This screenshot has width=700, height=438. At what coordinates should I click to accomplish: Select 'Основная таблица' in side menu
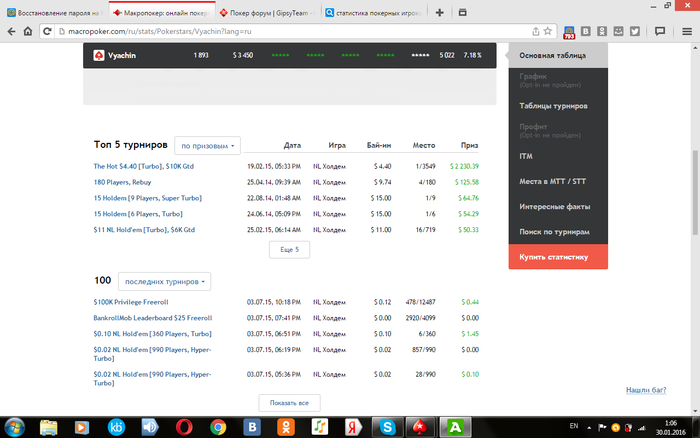point(558,55)
